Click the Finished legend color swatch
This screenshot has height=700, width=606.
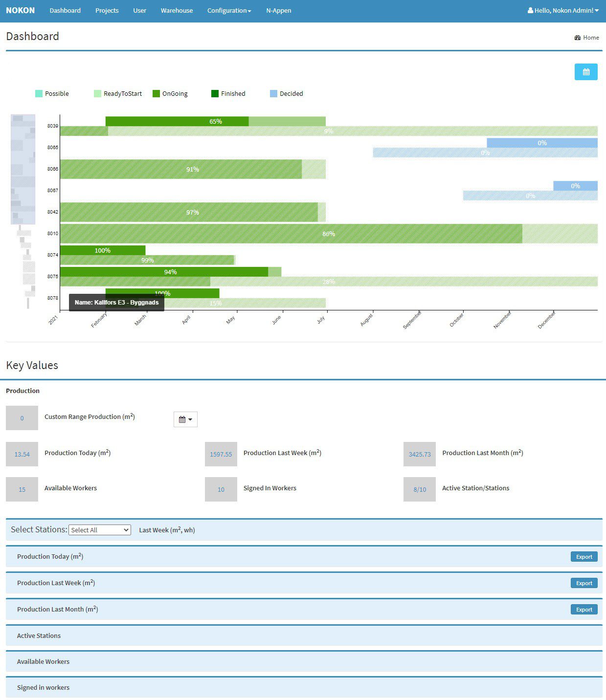tap(215, 94)
